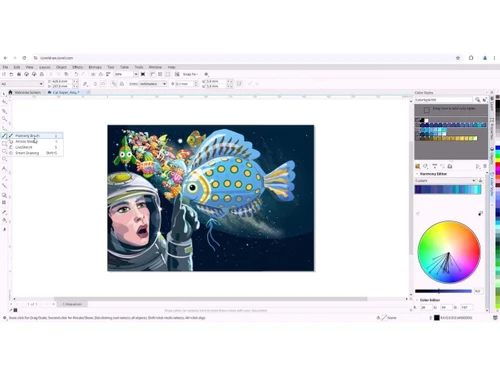Open the Snap To dropdown

190,74
